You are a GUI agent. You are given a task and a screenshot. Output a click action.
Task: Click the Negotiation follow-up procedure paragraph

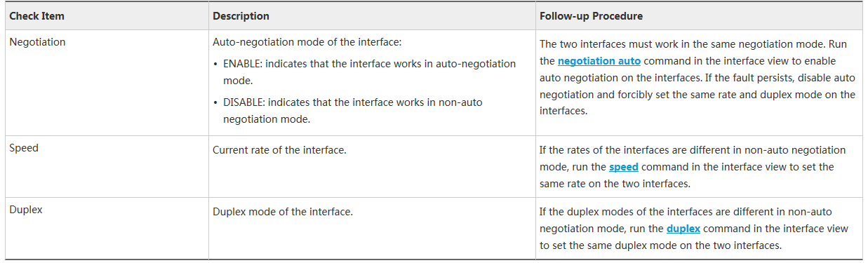point(697,77)
